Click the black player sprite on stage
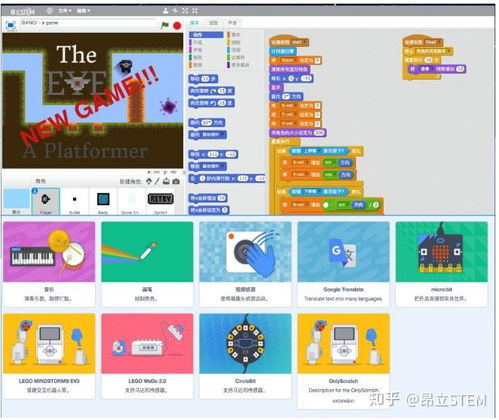Viewport: 499px width, 420px height. [x=125, y=66]
